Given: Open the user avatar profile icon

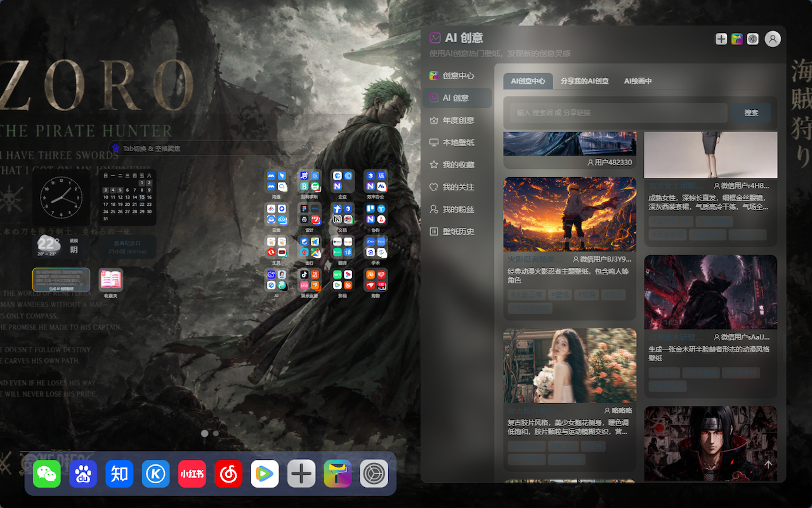Looking at the screenshot, I should (773, 39).
